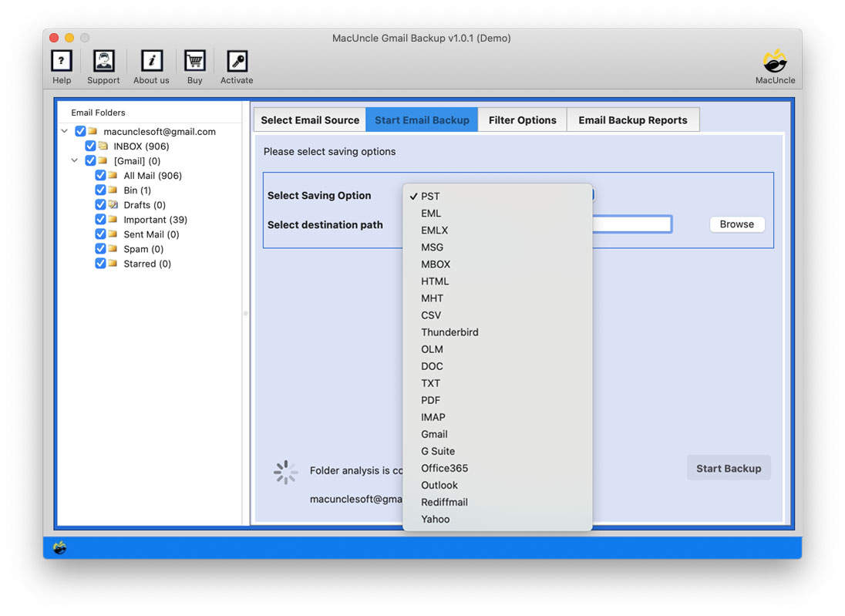This screenshot has width=845, height=616.
Task: Start the email backup
Action: pos(728,467)
